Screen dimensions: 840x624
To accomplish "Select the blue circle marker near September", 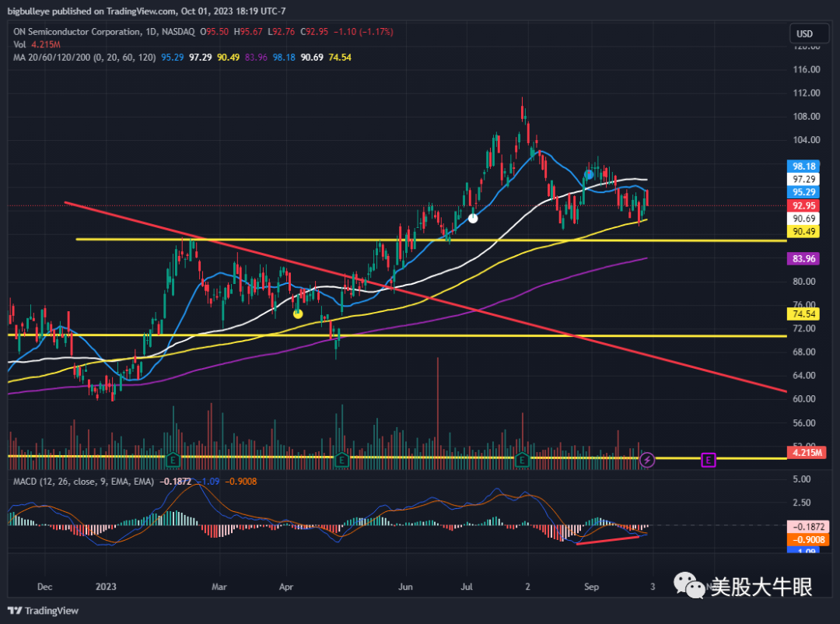I will (x=589, y=174).
